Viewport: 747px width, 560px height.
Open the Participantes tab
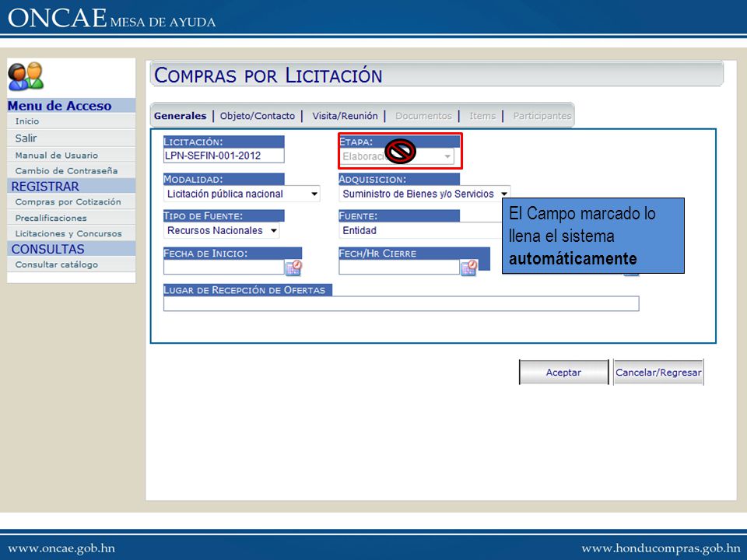point(542,116)
